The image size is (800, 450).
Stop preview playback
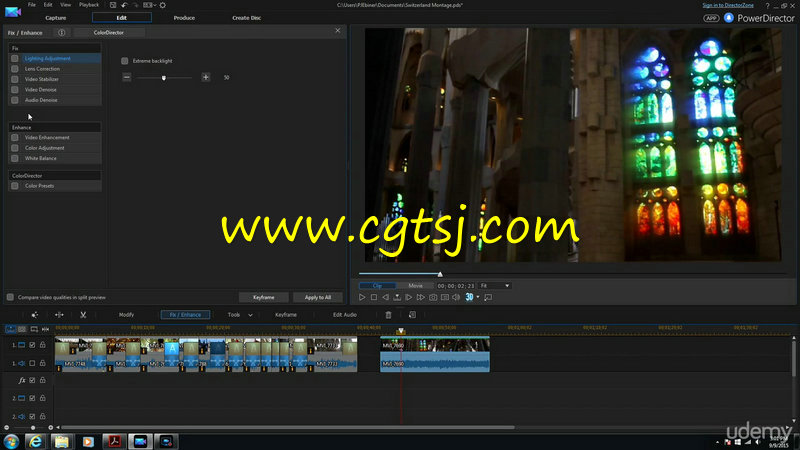[x=373, y=297]
